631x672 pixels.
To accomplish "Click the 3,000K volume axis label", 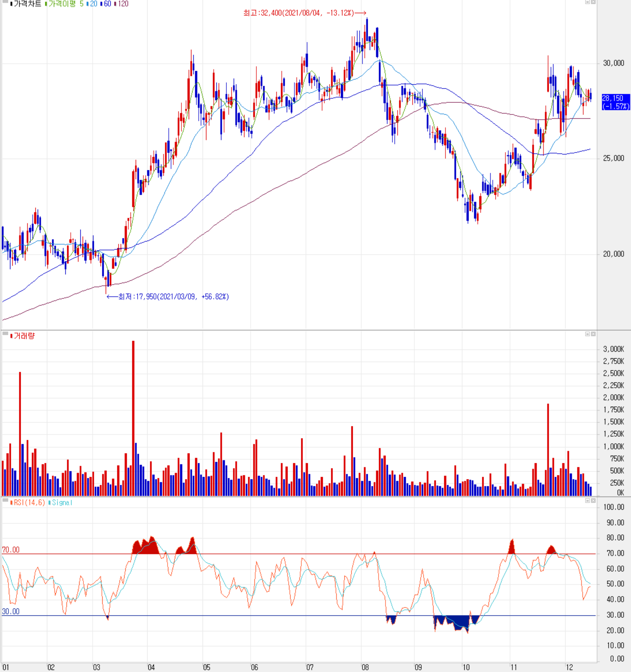I will [614, 349].
